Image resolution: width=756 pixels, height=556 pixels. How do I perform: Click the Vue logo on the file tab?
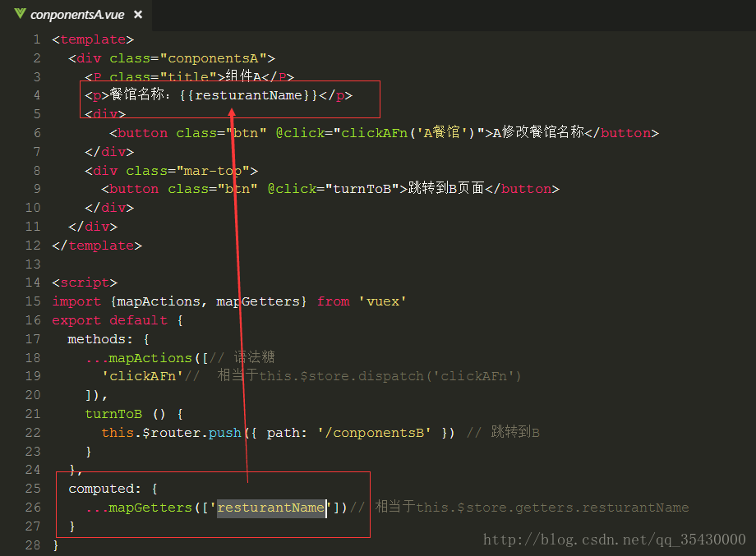20,13
